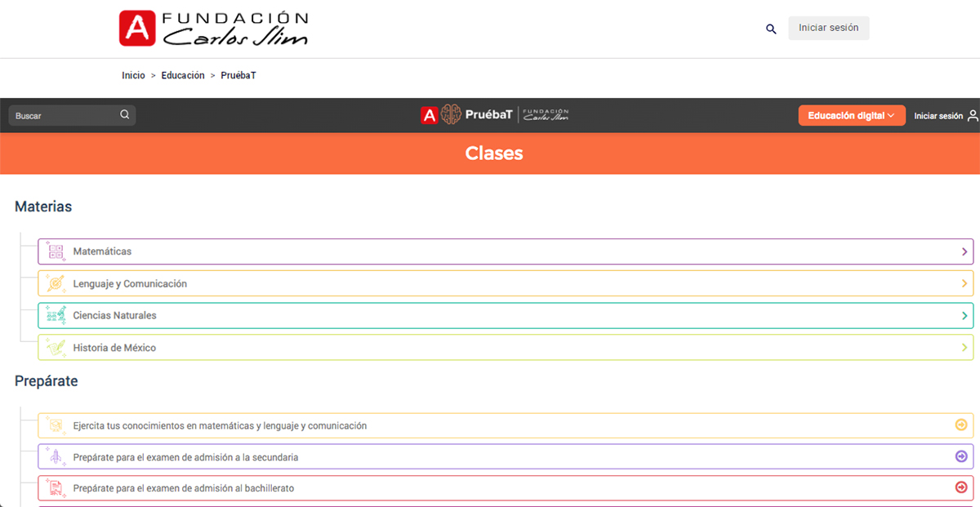Screen dimensions: 980x507
Task: Expand Matemáticas using its right chevron
Action: 964,251
